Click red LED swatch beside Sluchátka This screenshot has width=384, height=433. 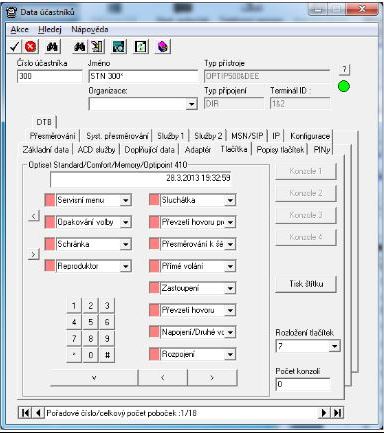pyautogui.click(x=154, y=200)
